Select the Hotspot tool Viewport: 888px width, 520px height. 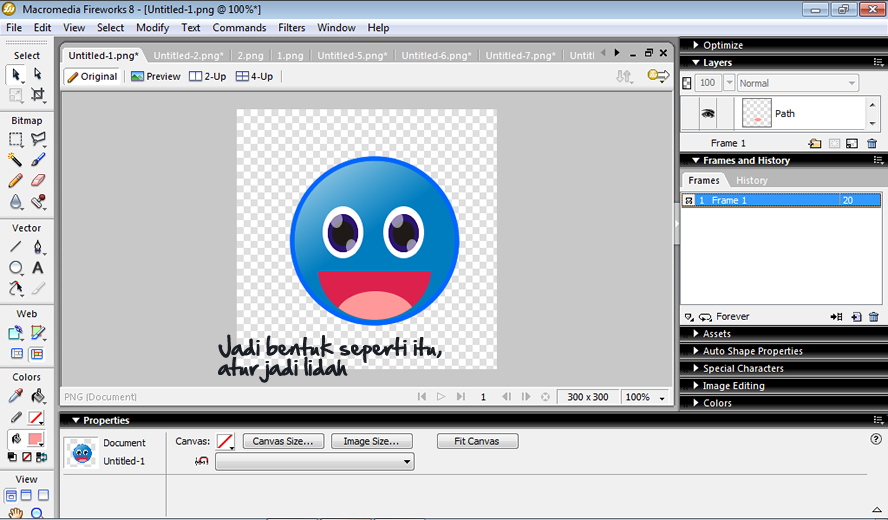pyautogui.click(x=16, y=333)
